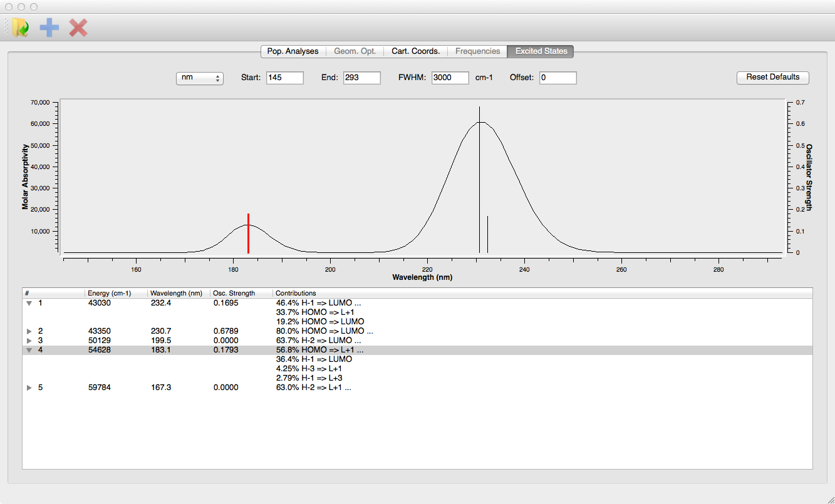
Task: Expand excited state 3 row
Action: pyautogui.click(x=29, y=341)
